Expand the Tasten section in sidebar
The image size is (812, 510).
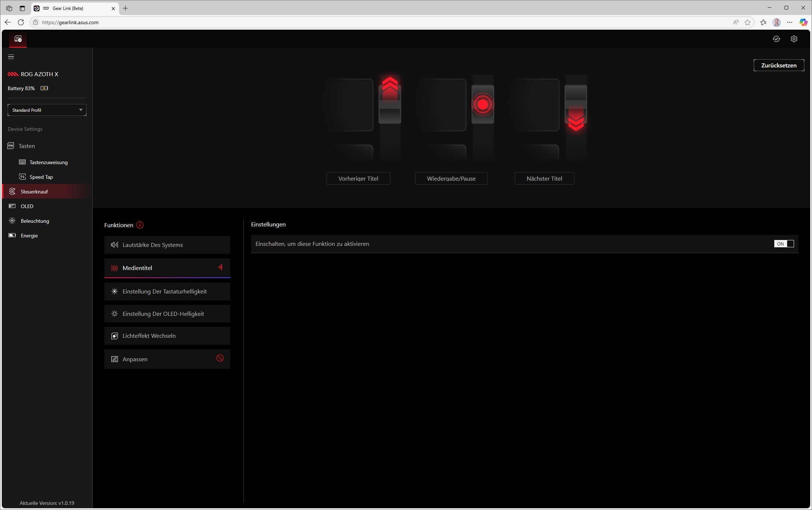coord(26,145)
